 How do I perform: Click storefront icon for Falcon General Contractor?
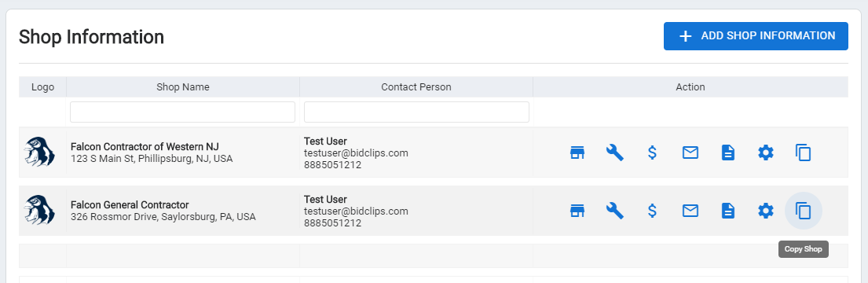(x=577, y=211)
